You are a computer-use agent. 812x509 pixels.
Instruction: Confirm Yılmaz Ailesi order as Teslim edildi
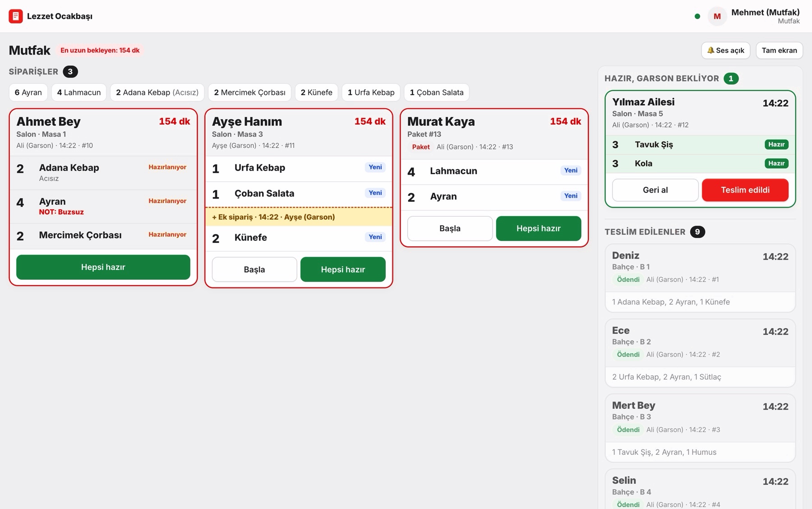click(745, 190)
